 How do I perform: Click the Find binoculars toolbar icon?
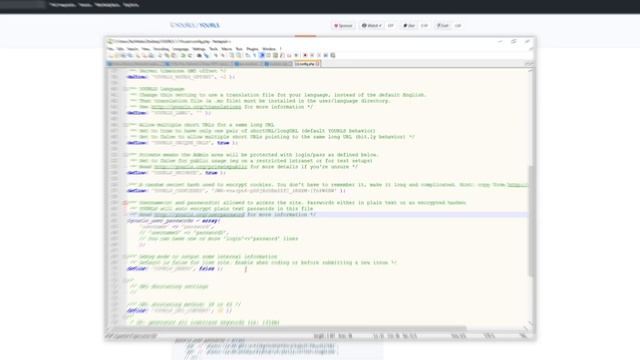click(x=199, y=55)
